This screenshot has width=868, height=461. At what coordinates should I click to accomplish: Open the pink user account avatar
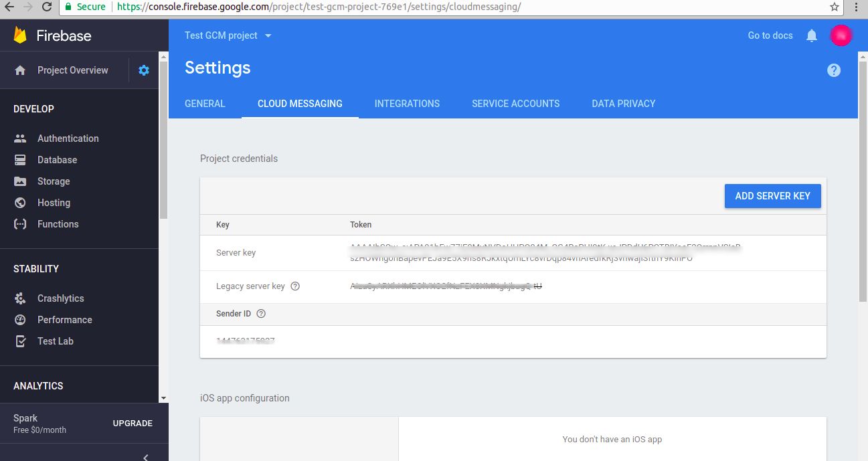[841, 35]
